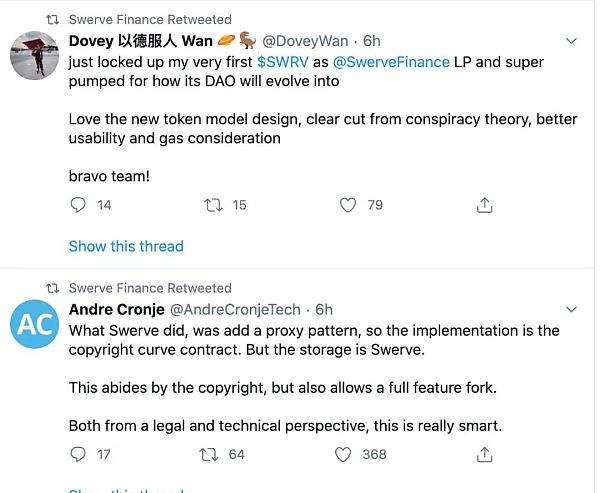The width and height of the screenshot is (600, 493).
Task: Open more options on Andre Cronje's tweet
Action: (x=571, y=310)
